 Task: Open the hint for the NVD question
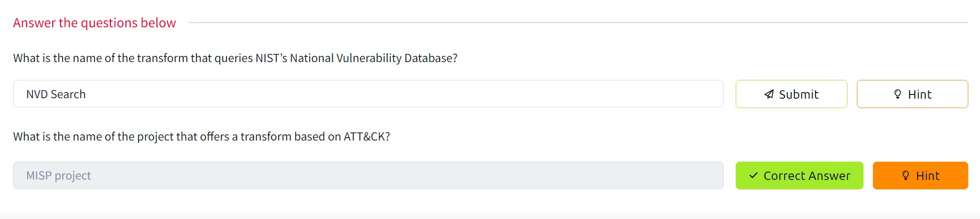click(x=912, y=94)
